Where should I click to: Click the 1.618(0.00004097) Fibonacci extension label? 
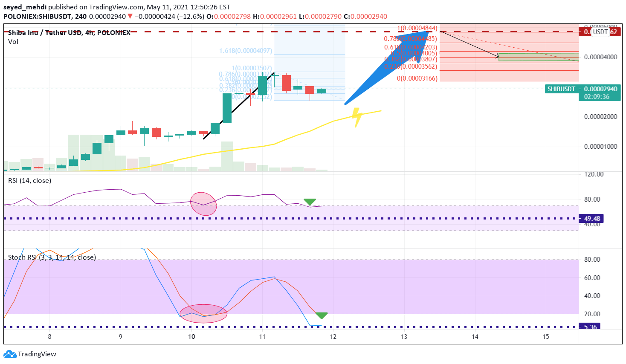(x=246, y=51)
